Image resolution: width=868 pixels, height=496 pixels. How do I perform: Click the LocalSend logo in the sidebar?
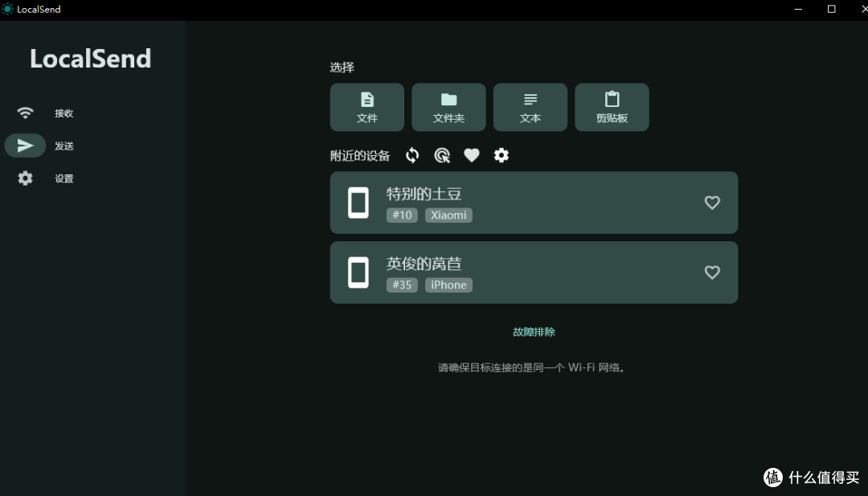click(90, 58)
